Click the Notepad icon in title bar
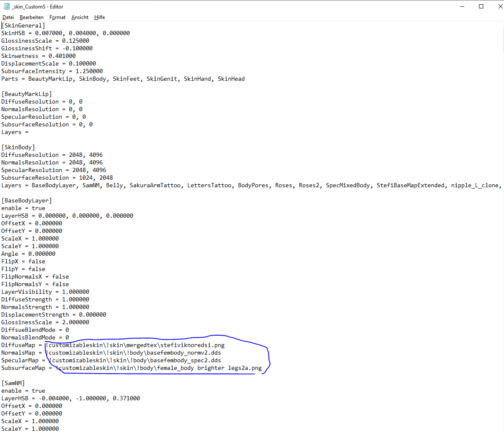Viewport: 504px width, 432px height. 6,6
